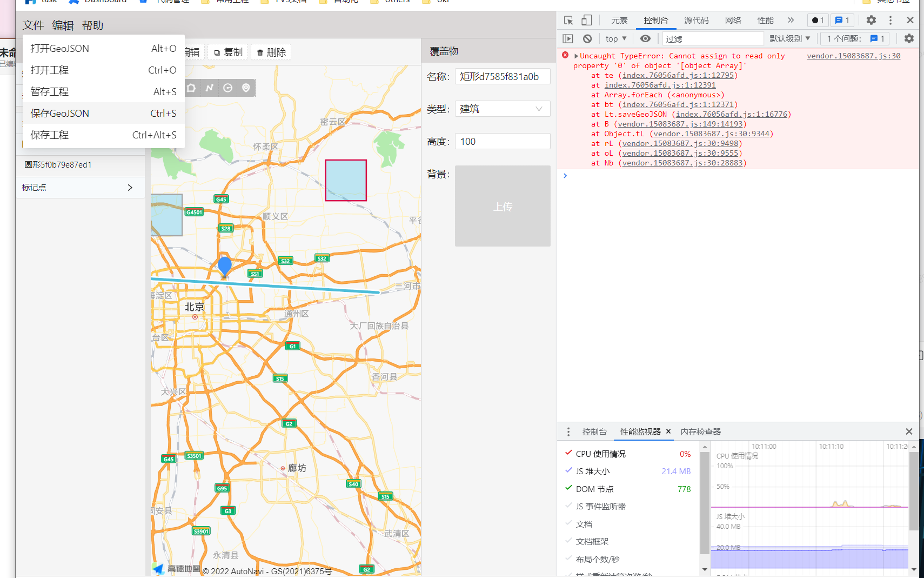Choose 打开GeoJSON from the file menu
Viewport: 924px width, 578px height.
coord(104,48)
